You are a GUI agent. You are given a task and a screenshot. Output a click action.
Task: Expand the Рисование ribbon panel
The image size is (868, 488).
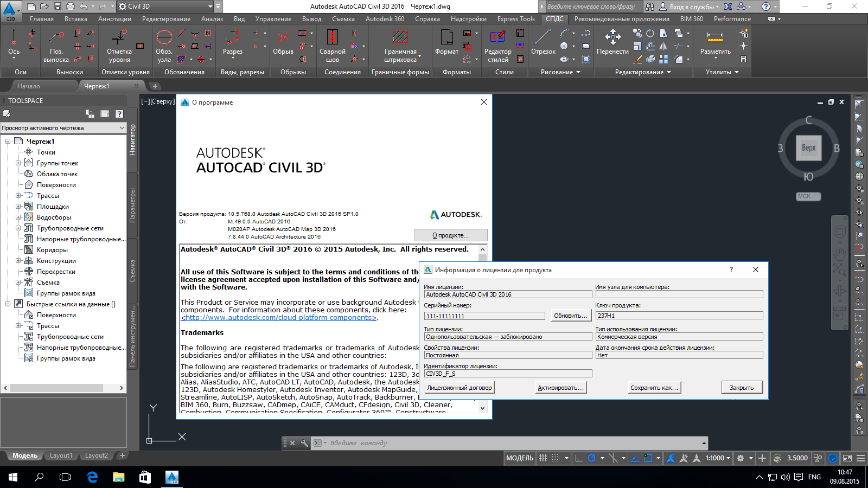pos(560,72)
